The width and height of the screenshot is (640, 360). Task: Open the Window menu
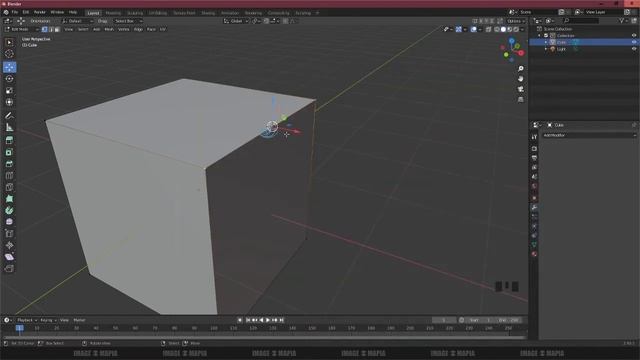57,12
